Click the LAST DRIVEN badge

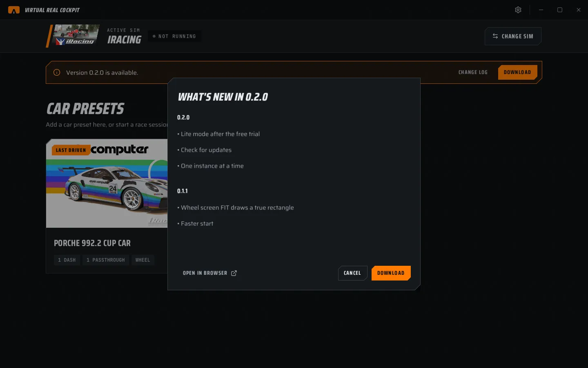[x=71, y=150]
